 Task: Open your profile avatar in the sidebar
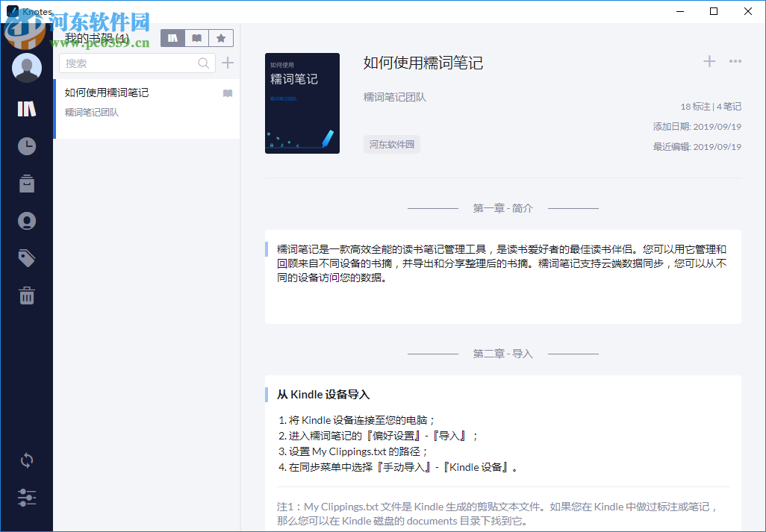26,67
